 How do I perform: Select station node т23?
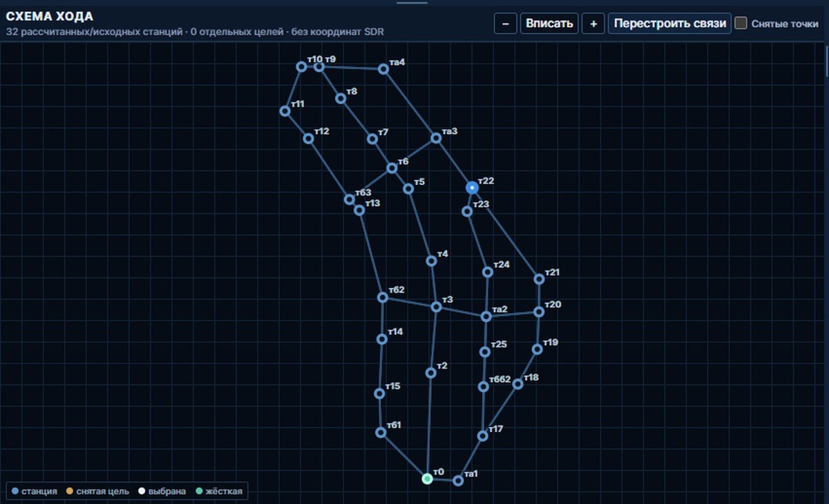[x=467, y=211]
